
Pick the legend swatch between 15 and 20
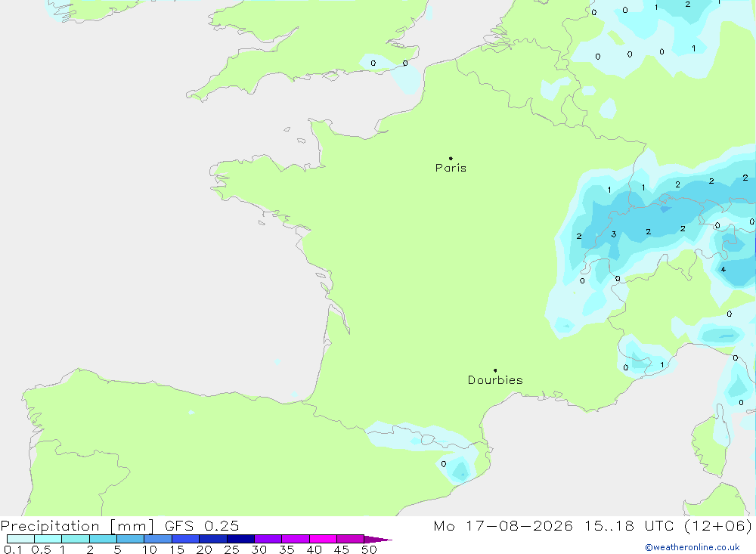coord(186,539)
